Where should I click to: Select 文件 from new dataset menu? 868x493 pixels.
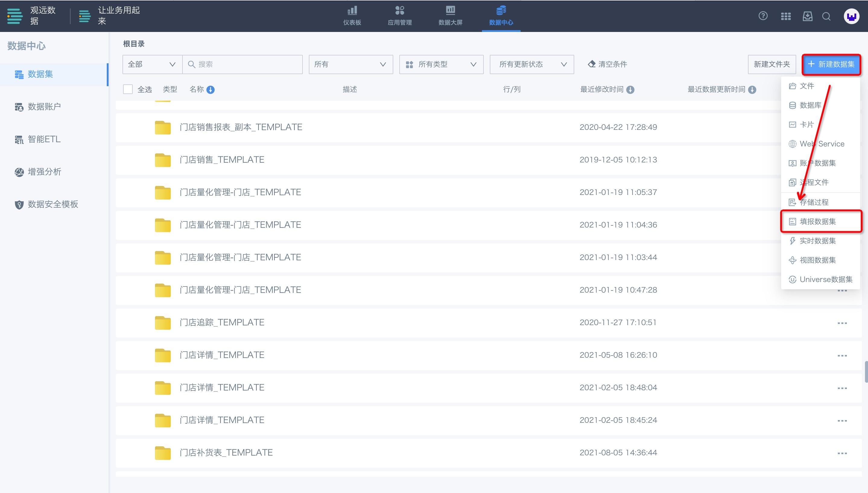click(x=820, y=86)
